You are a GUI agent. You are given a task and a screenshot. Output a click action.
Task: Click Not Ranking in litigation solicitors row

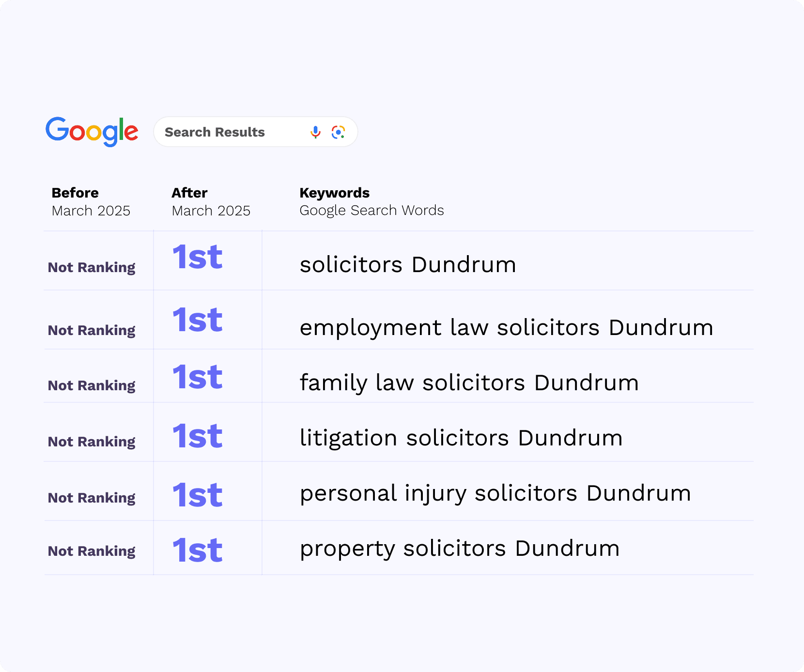[92, 442]
